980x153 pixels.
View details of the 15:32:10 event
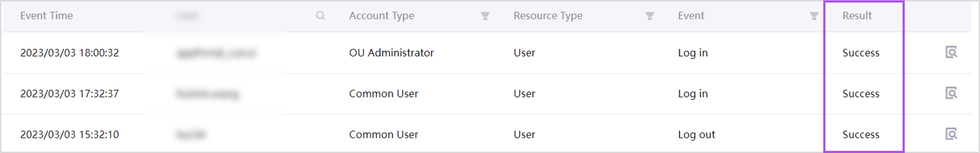point(951,134)
